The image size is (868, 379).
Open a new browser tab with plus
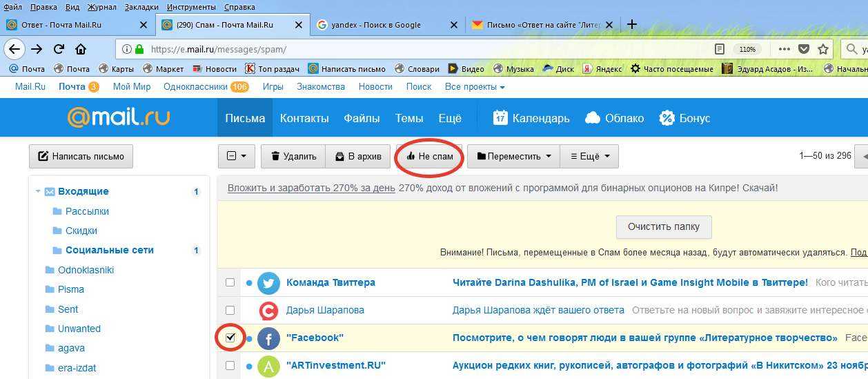point(631,24)
